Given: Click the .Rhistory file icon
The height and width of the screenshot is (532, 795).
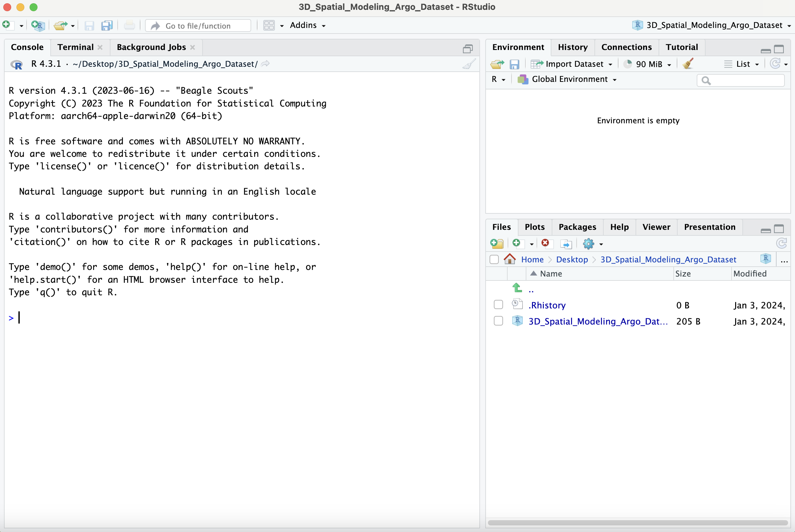Looking at the screenshot, I should 517,304.
